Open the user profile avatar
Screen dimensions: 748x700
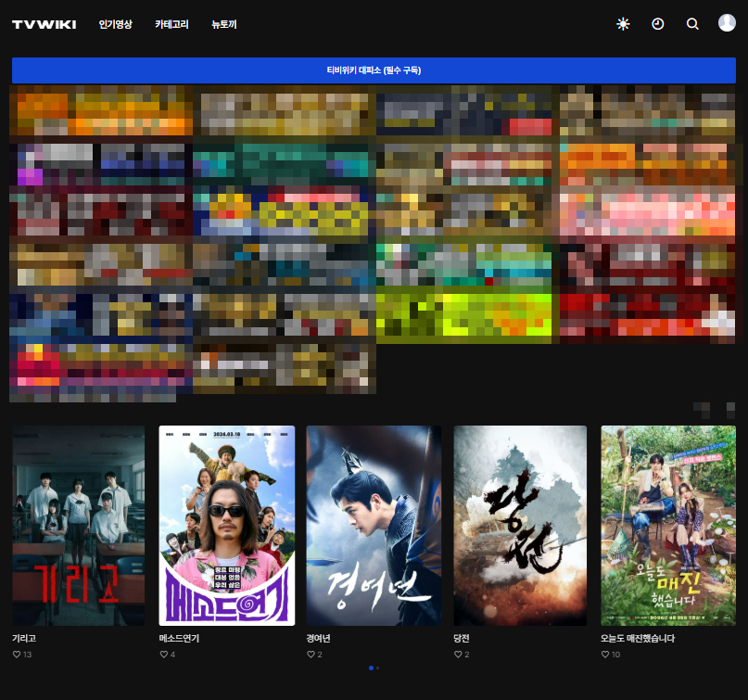(x=727, y=23)
